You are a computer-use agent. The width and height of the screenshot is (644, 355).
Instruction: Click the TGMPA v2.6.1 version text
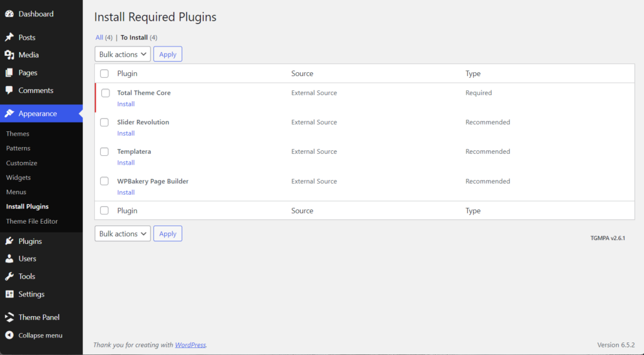point(608,238)
